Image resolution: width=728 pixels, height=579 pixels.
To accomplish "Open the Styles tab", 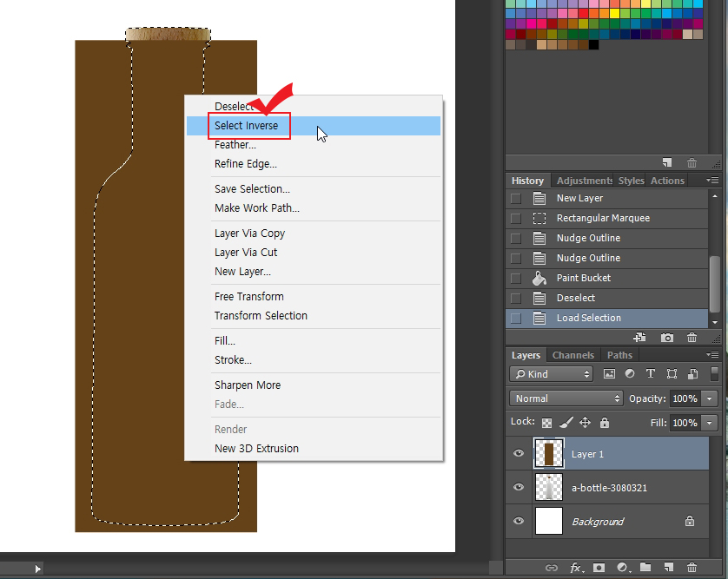I will 631,181.
